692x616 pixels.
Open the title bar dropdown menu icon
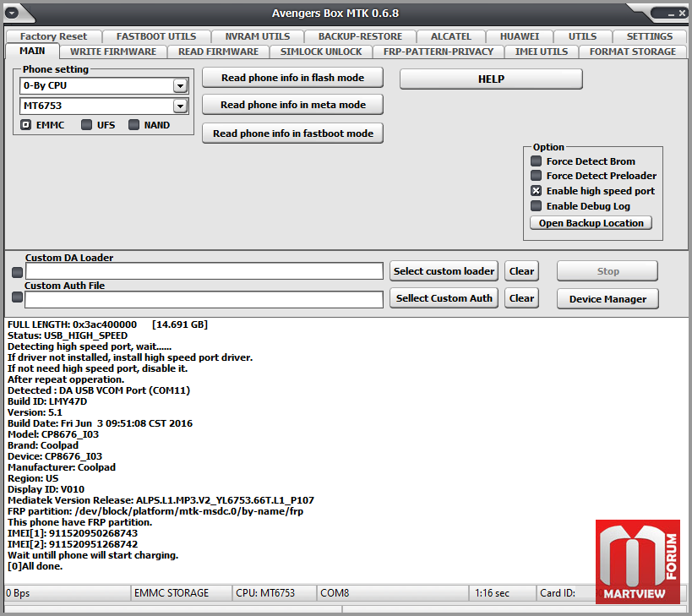tap(12, 13)
